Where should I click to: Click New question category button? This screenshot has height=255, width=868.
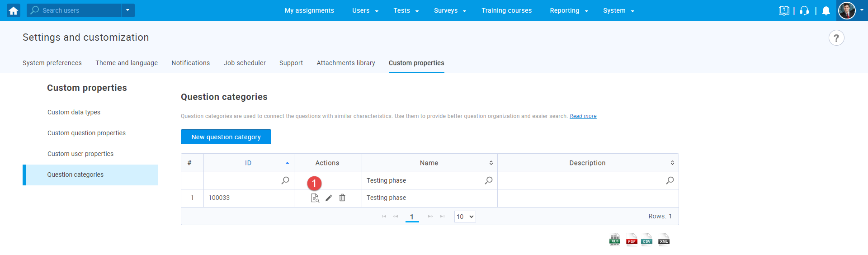click(226, 137)
